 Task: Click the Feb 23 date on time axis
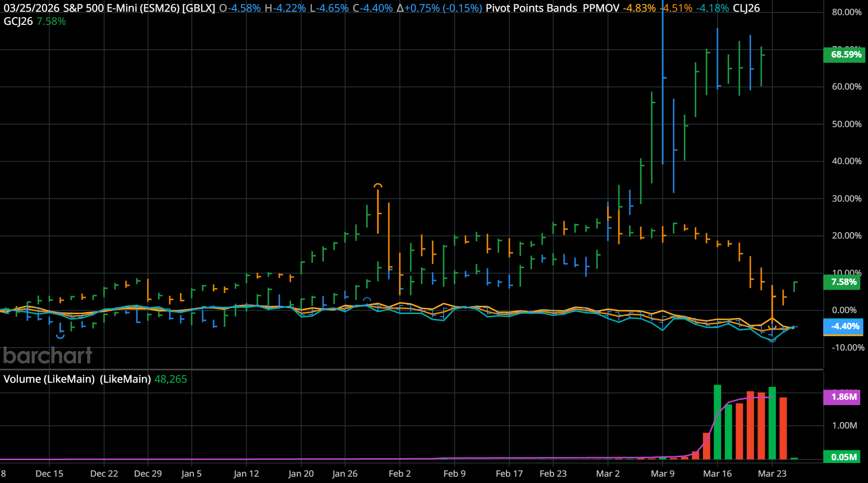(x=553, y=474)
